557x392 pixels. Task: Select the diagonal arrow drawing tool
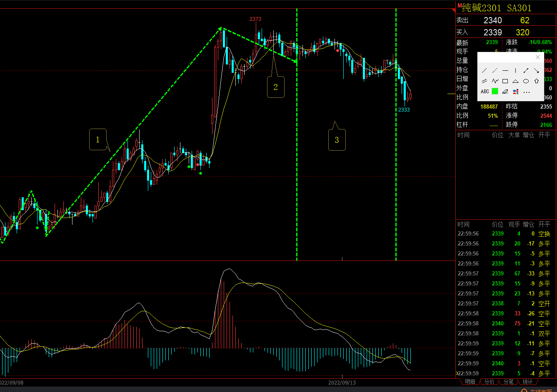click(x=536, y=71)
